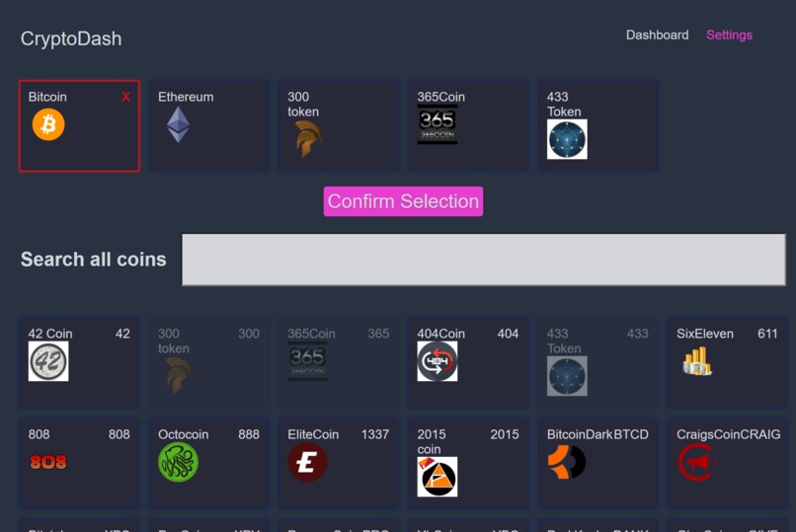Click the Bitcoin name in favorites

[x=47, y=97]
